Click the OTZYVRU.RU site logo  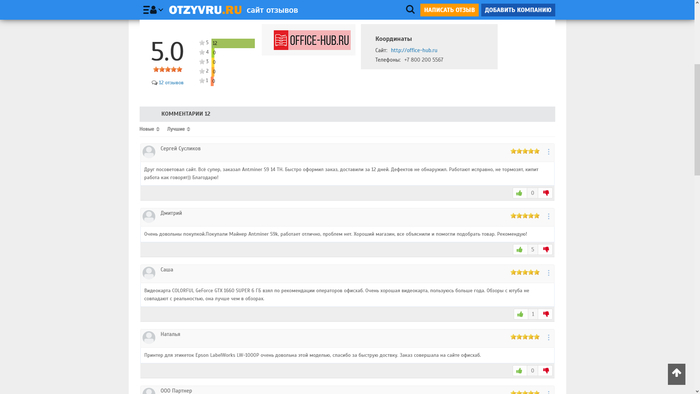[205, 10]
